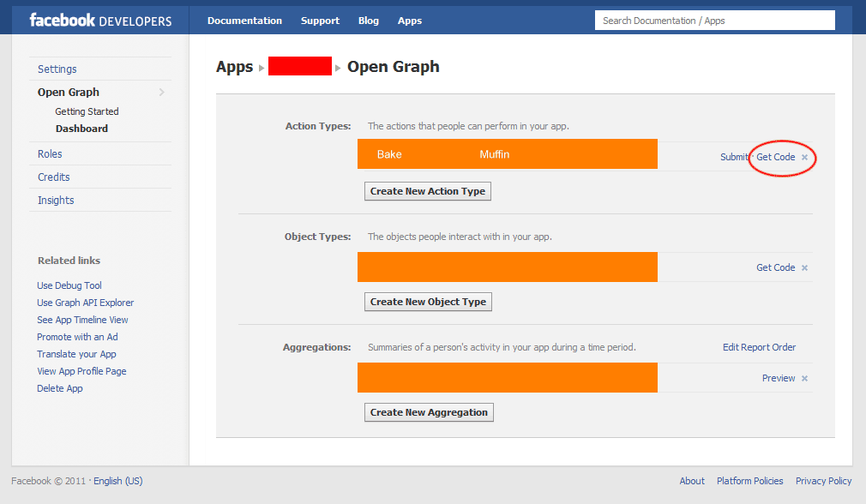This screenshot has height=504, width=866.
Task: Select the orange aggregation row
Action: click(x=507, y=378)
